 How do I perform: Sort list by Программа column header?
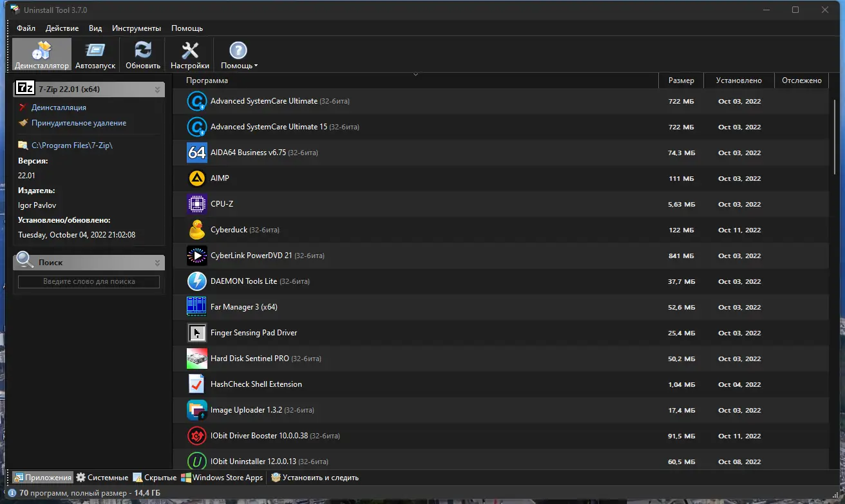(415, 80)
